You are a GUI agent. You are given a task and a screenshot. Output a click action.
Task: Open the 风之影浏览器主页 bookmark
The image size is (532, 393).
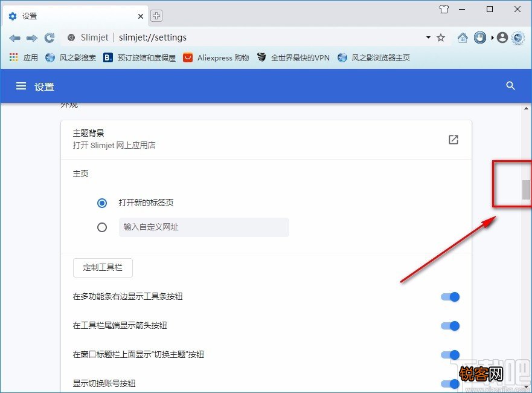click(x=374, y=58)
